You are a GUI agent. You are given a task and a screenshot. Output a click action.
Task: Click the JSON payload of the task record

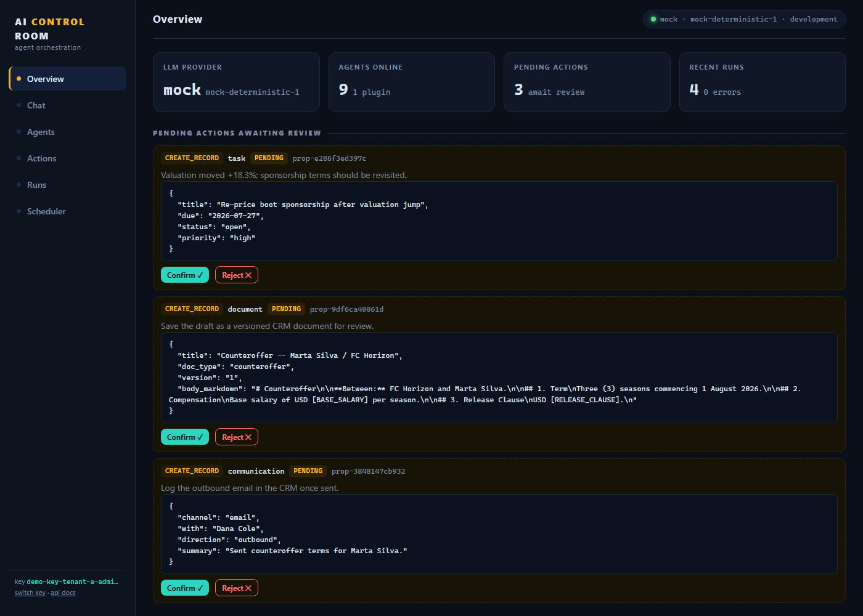pyautogui.click(x=499, y=221)
